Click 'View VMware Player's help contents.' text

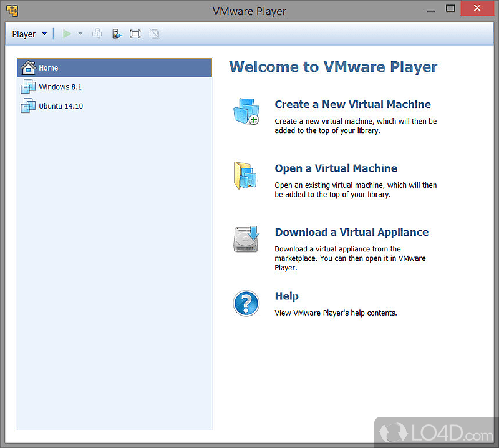tap(336, 313)
